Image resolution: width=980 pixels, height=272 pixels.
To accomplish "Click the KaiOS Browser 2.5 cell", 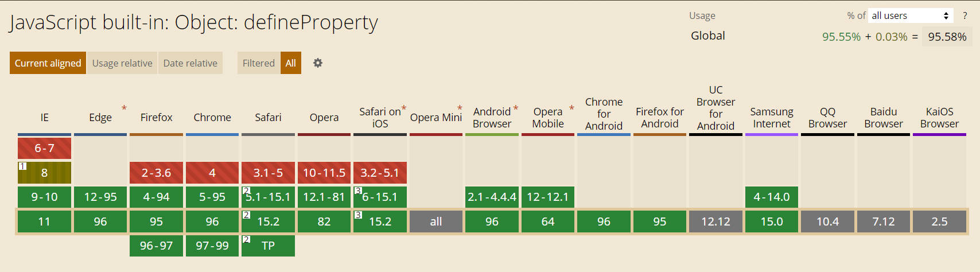I will coord(939,222).
